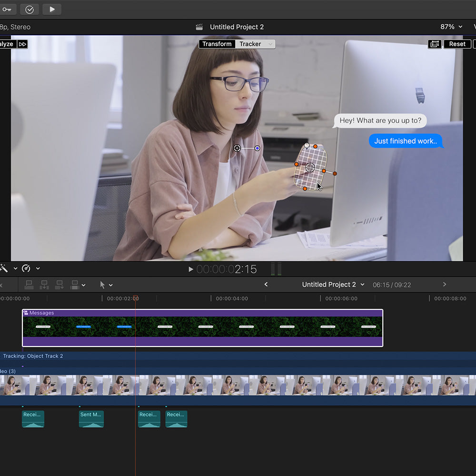
Task: Switch viewer mode to Transform
Action: click(217, 44)
